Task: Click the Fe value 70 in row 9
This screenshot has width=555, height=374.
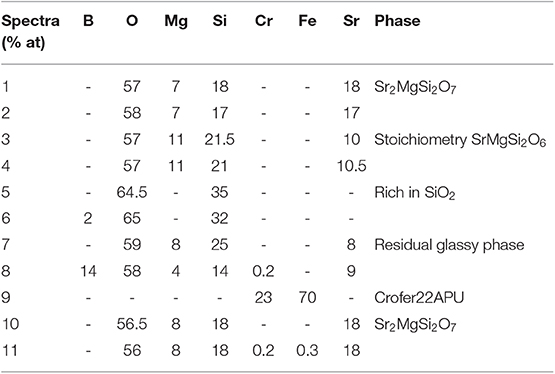Action: tap(307, 298)
